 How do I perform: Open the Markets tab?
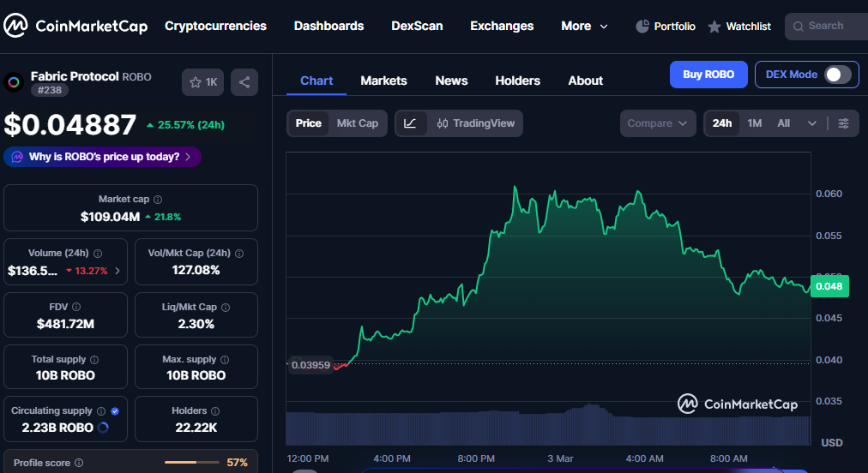coord(383,81)
